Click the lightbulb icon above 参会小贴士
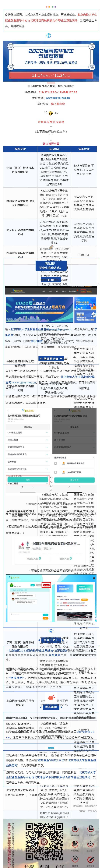The width and height of the screenshot is (102, 868). point(51,630)
